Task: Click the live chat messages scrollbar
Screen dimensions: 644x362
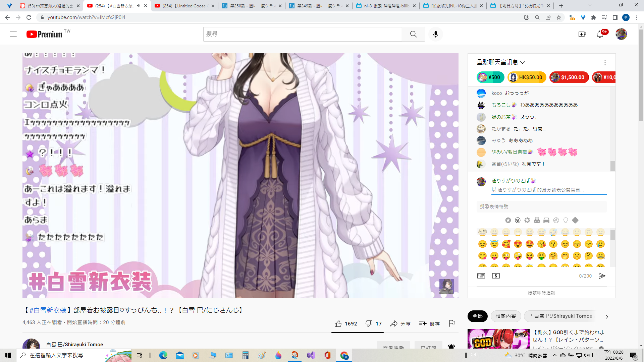Action: click(x=612, y=166)
